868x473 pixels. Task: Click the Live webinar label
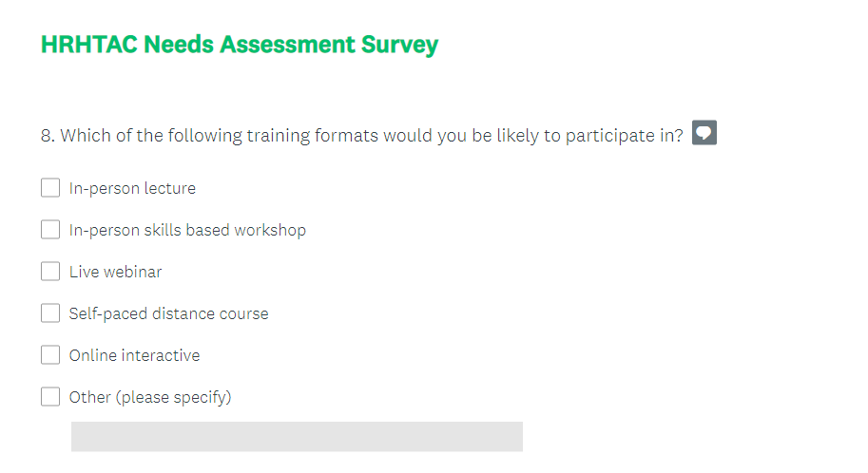pyautogui.click(x=115, y=273)
